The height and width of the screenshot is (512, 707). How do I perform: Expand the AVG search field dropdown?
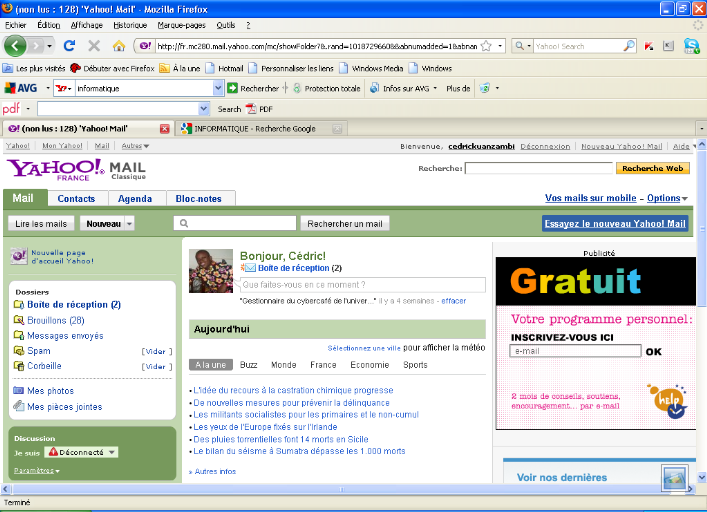[218, 88]
